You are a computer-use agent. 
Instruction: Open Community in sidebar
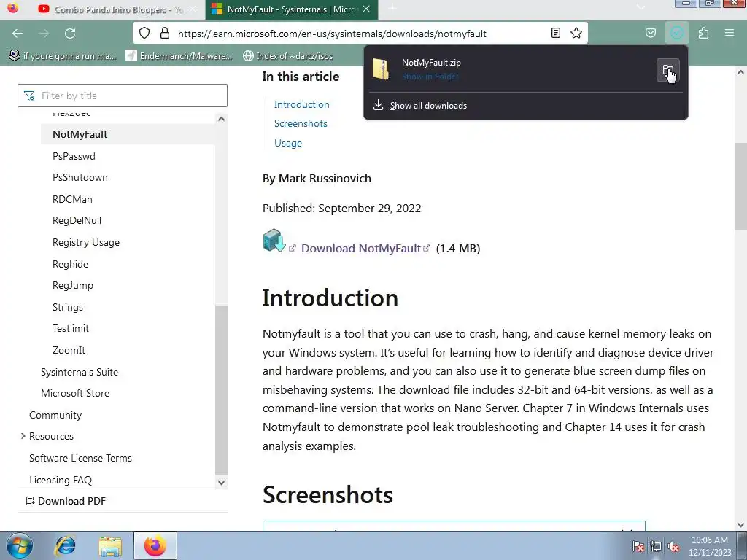(55, 415)
